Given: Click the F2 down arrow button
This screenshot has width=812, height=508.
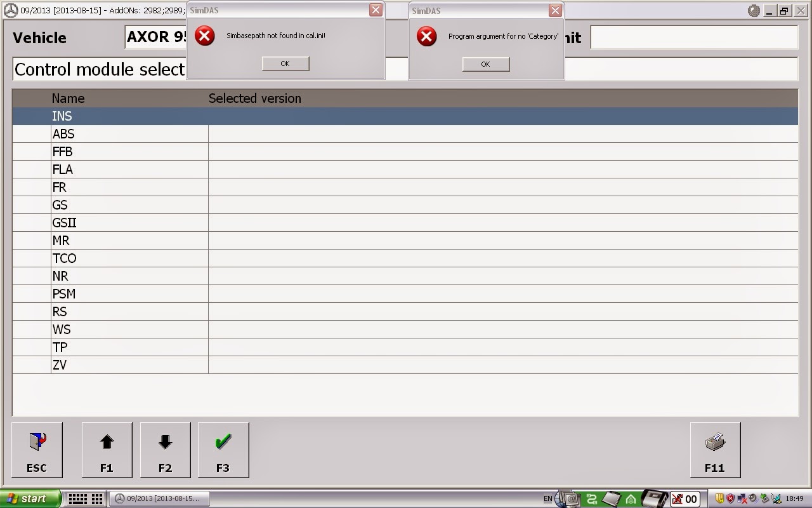Looking at the screenshot, I should click(165, 450).
